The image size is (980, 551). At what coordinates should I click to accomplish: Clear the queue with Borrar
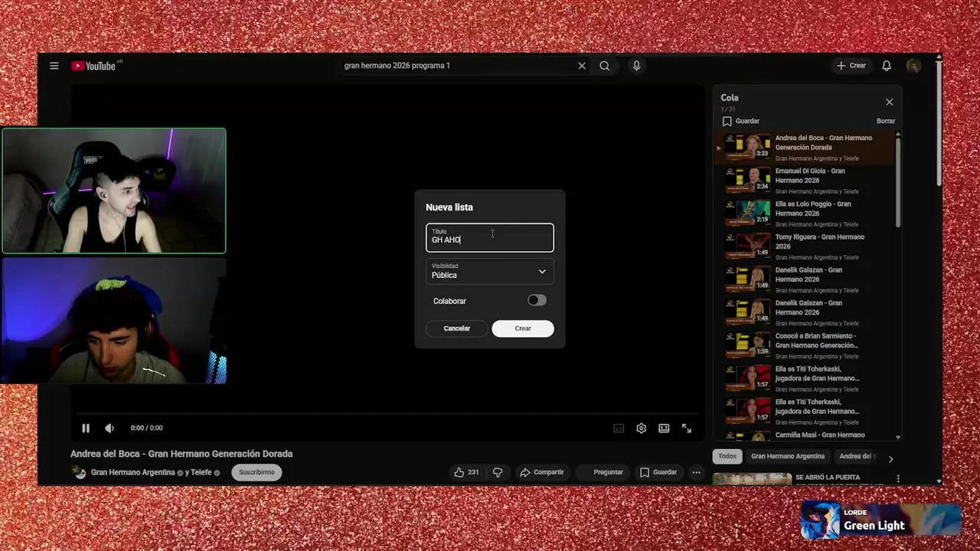click(x=886, y=121)
